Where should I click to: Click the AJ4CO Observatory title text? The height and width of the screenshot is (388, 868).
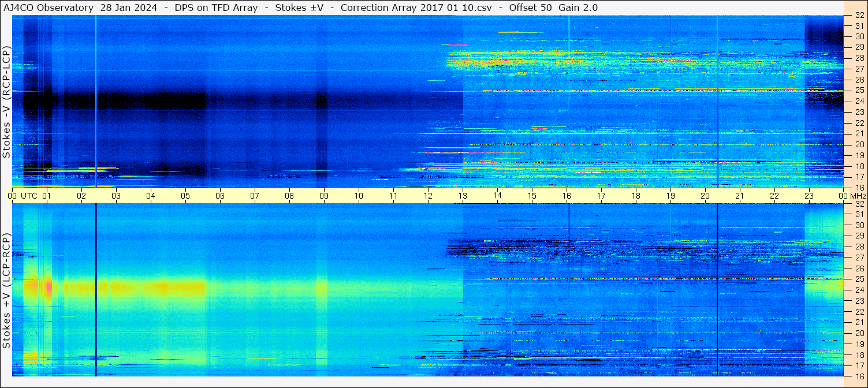coord(49,8)
